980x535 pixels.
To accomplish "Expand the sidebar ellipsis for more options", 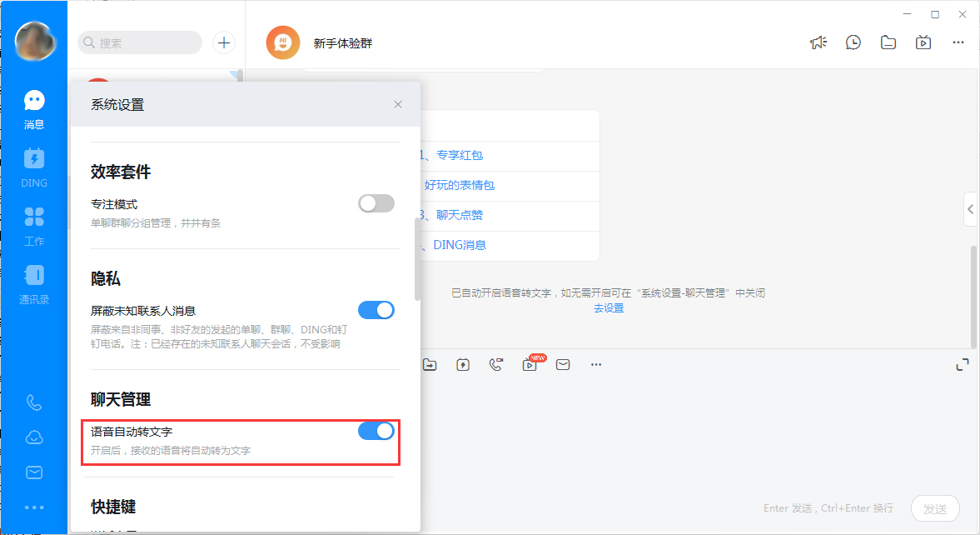I will (x=33, y=507).
